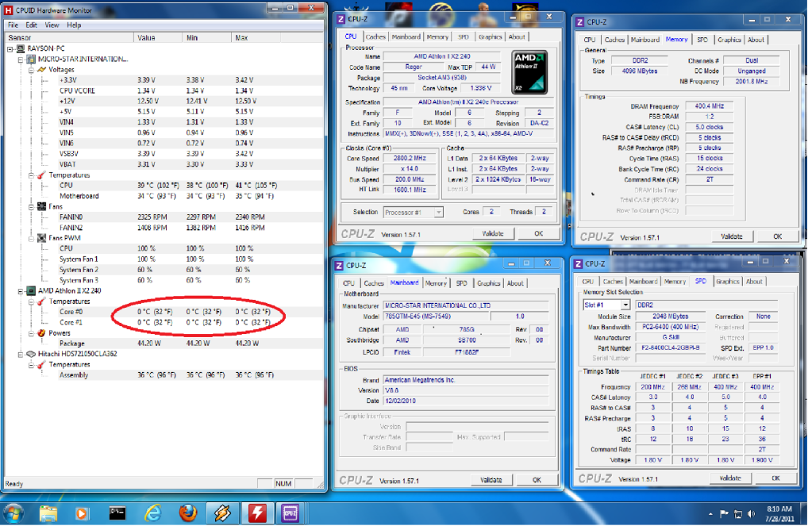
Task: Switch to Caches tab in CPU window
Action: click(375, 36)
